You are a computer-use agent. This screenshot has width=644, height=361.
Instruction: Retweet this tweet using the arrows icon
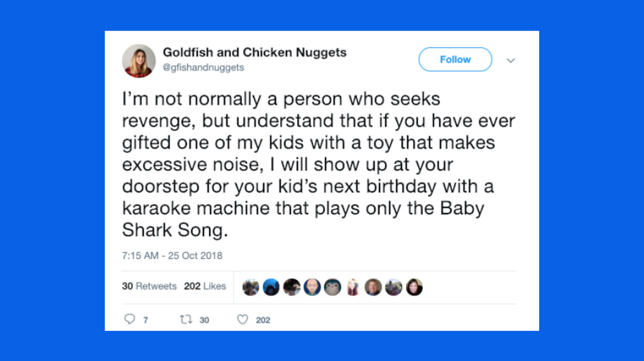click(x=186, y=319)
